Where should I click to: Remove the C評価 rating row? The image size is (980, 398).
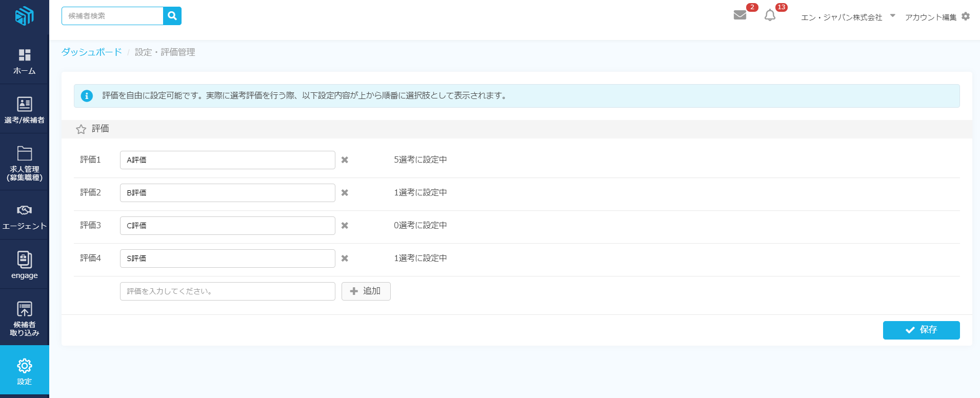click(345, 226)
